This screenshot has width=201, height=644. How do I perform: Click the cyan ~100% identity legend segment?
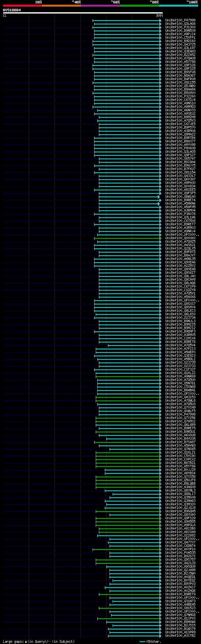178,6
